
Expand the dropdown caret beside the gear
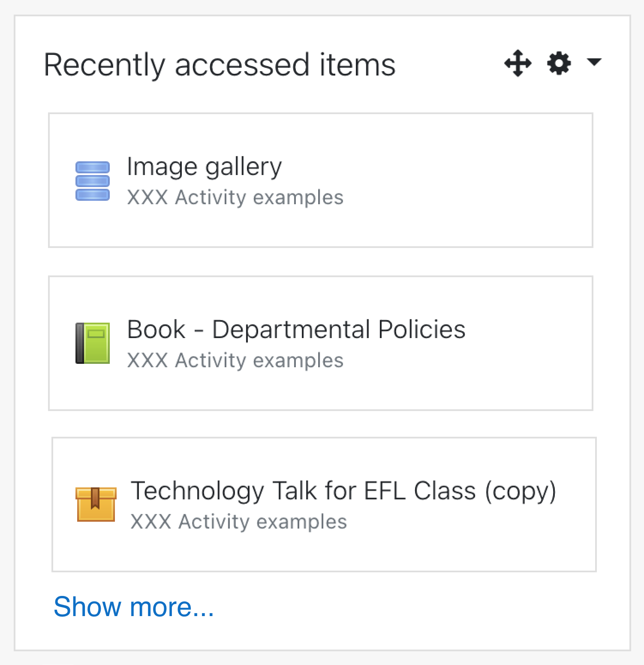594,62
